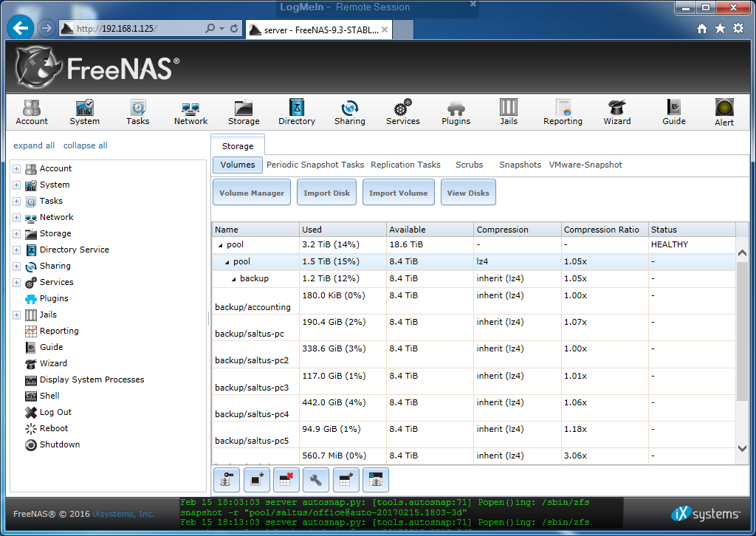This screenshot has width=756, height=536.
Task: Click Shutdown in the sidebar tree
Action: pyautogui.click(x=59, y=444)
